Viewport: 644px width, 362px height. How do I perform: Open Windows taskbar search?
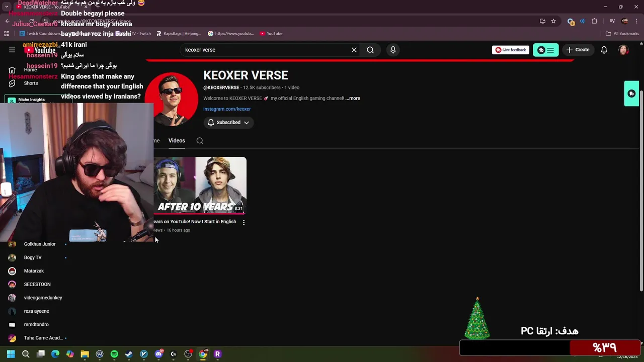pos(26,354)
